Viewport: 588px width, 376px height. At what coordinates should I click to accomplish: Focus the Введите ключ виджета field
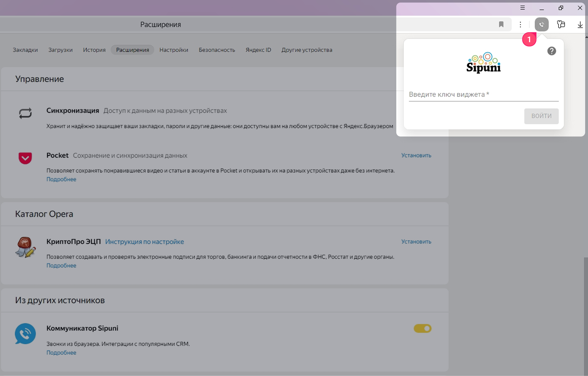tap(484, 95)
